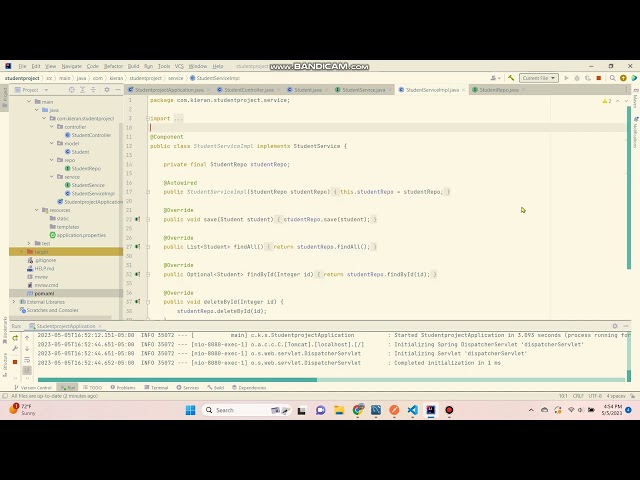Open Visual Studio Code from the taskbar
Viewport: 640px width, 480px height.
click(412, 410)
